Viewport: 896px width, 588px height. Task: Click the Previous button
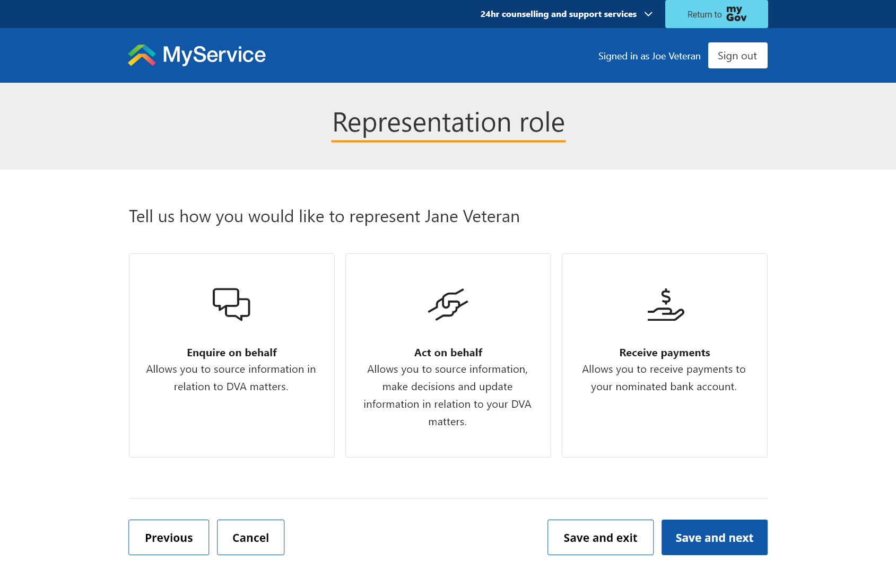(x=169, y=537)
